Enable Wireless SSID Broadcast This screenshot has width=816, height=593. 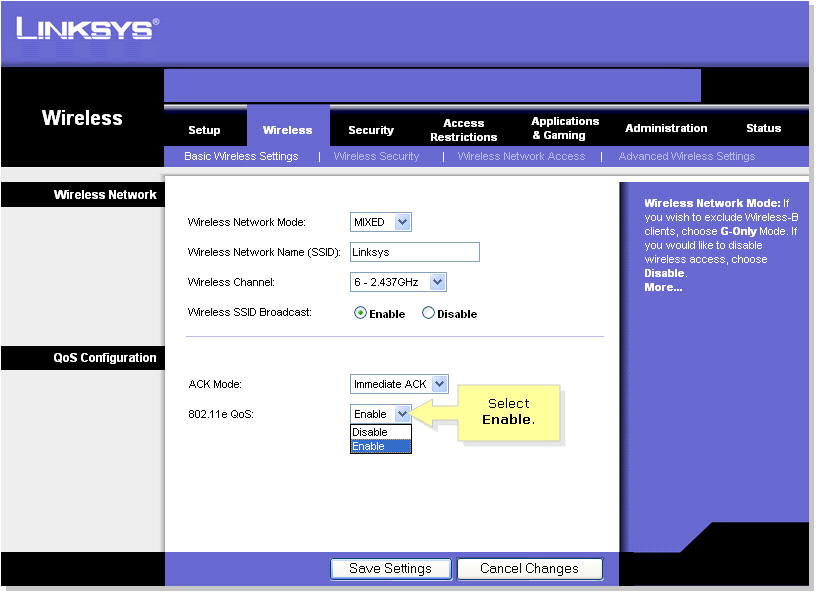coord(359,313)
